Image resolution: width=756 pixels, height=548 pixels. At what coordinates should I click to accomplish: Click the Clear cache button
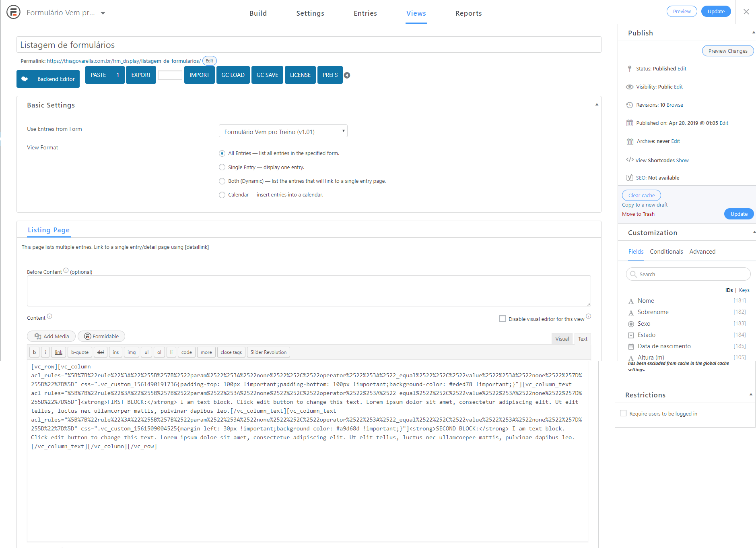[641, 195]
